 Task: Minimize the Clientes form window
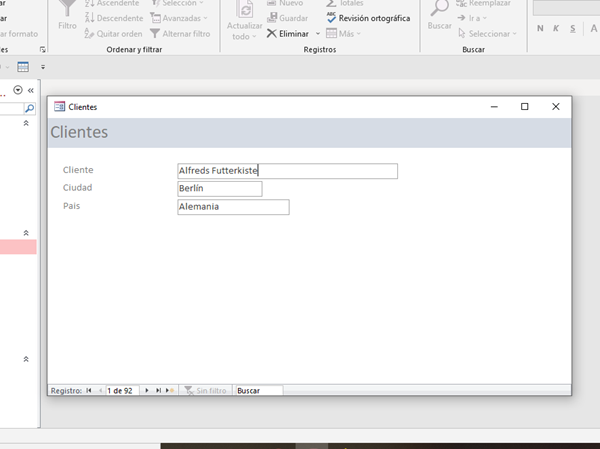(494, 107)
